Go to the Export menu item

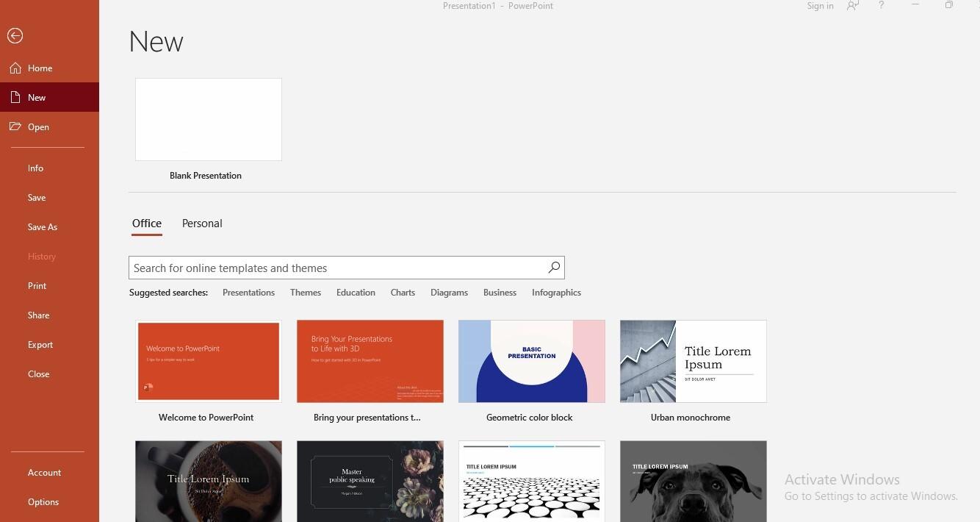40,345
